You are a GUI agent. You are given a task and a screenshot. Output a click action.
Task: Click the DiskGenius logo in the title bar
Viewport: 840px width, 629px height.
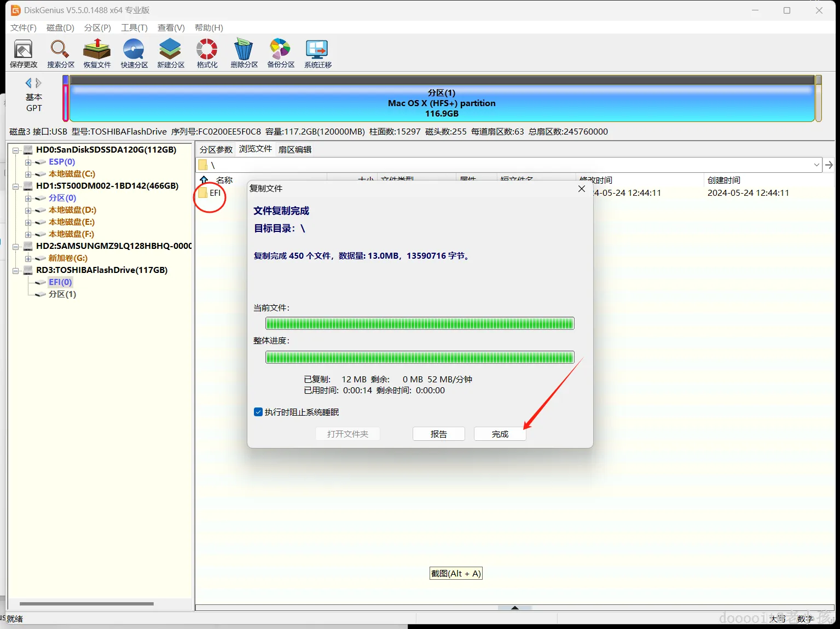[x=15, y=10]
